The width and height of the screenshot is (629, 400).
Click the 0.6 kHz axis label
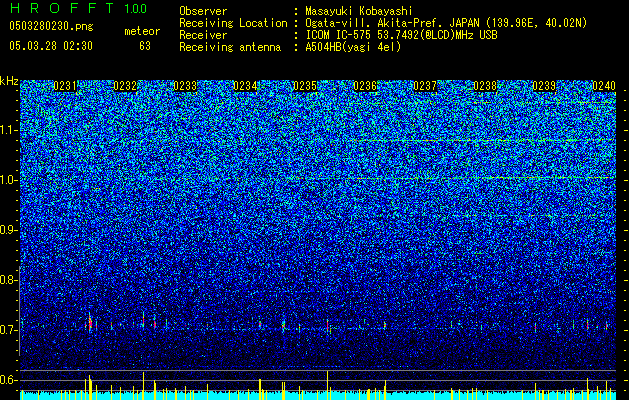pyautogui.click(x=8, y=380)
